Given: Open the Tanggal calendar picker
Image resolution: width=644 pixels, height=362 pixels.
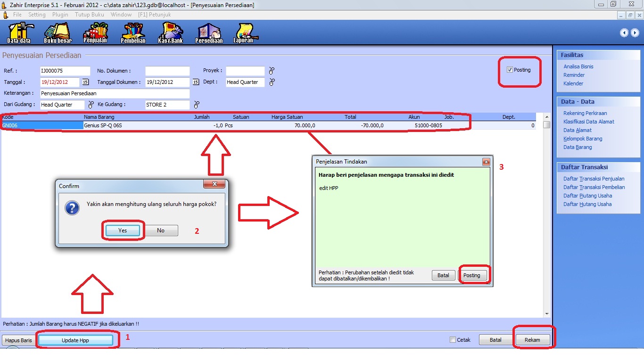Looking at the screenshot, I should pos(85,82).
